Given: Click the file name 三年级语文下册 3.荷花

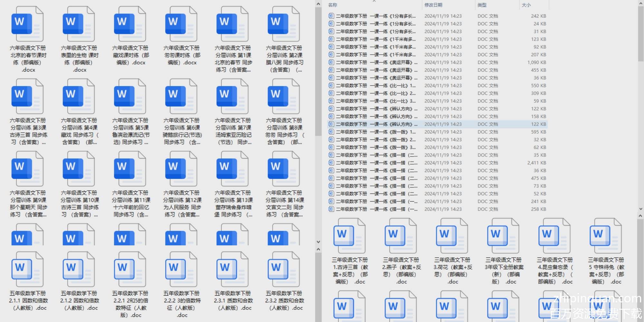Looking at the screenshot, I should [x=453, y=270].
